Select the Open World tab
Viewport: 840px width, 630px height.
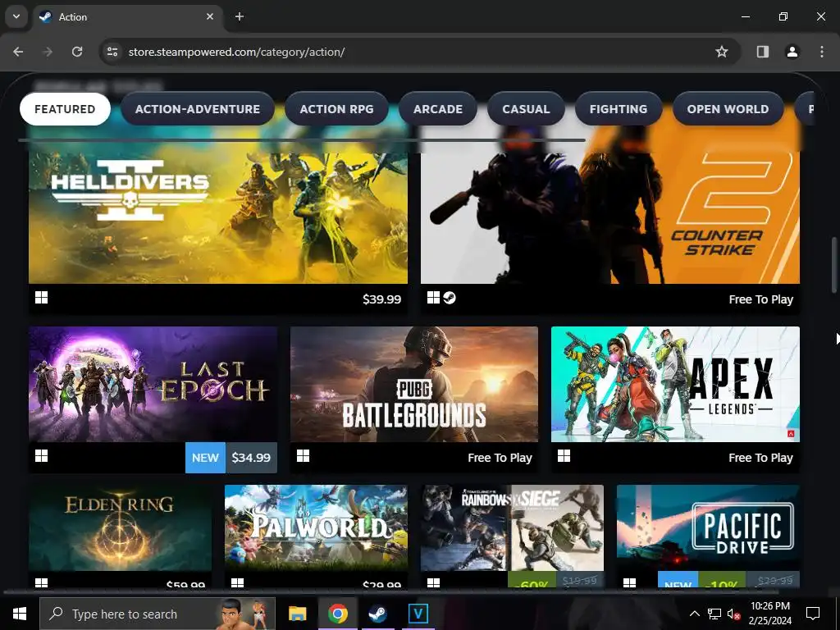[728, 109]
